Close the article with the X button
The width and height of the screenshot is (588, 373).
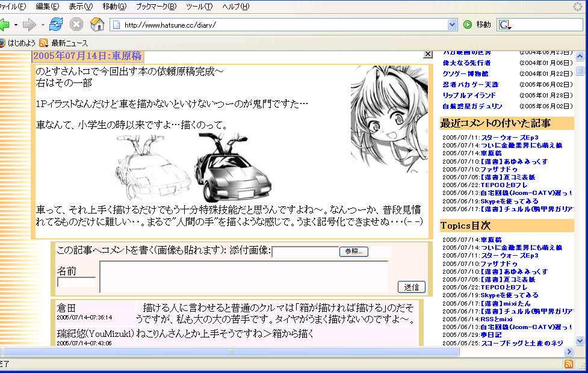point(428,54)
